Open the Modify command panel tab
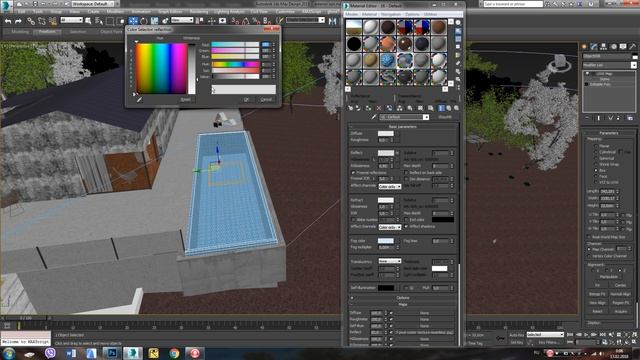This screenshot has height=360, width=640. point(594,47)
